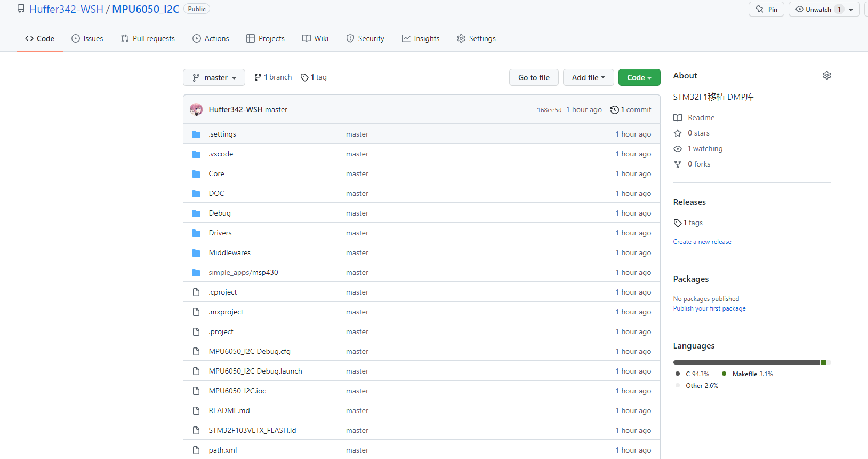
Task: View the 1 watching link
Action: tap(698, 148)
